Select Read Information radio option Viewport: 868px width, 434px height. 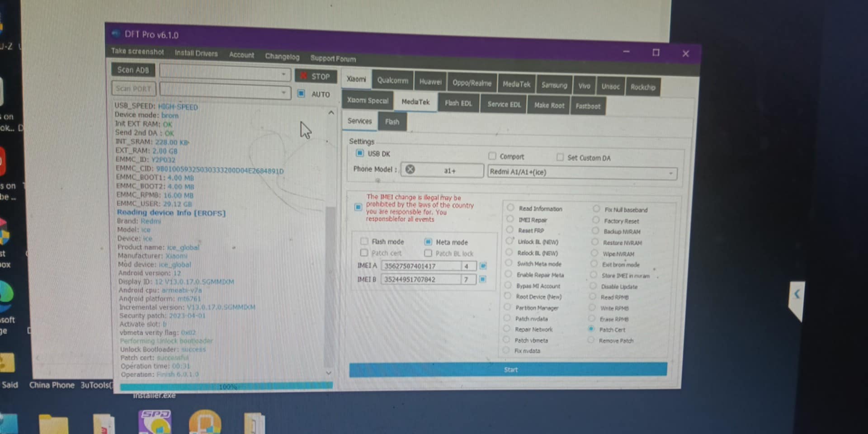510,208
